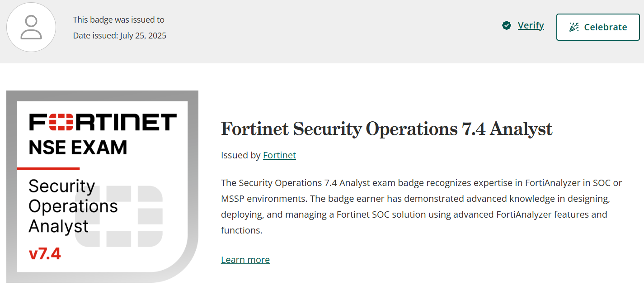This screenshot has width=644, height=286.
Task: Click the red divider line on badge
Action: pyautogui.click(x=48, y=168)
